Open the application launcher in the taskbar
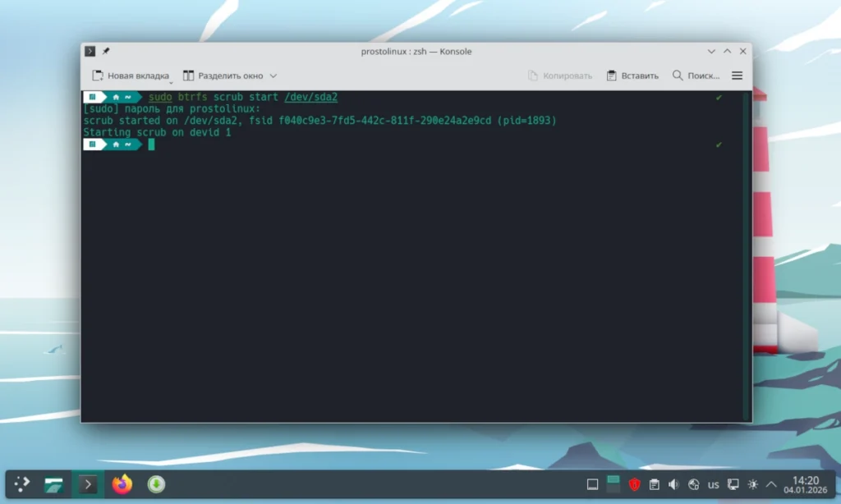This screenshot has width=841, height=504. (x=22, y=484)
